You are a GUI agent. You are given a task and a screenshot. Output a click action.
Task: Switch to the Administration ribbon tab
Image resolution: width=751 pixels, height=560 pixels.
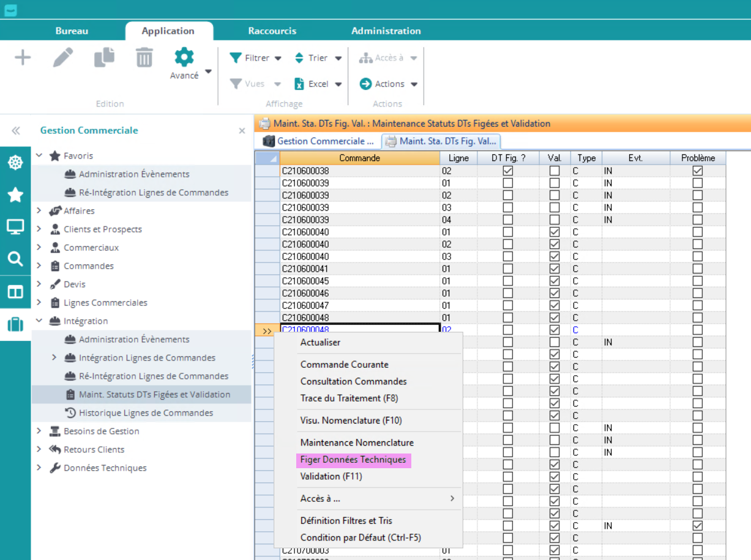(386, 31)
